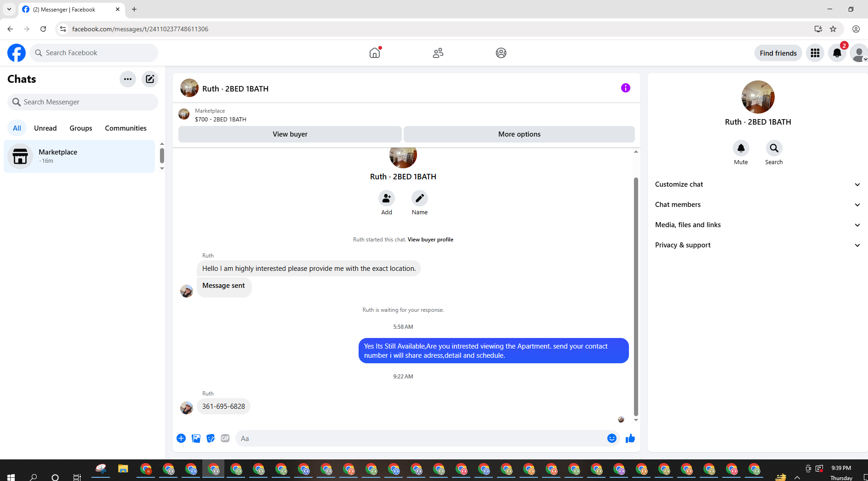Image resolution: width=868 pixels, height=481 pixels.
Task: Click the conversation vertical scrollbar
Action: coord(636,297)
